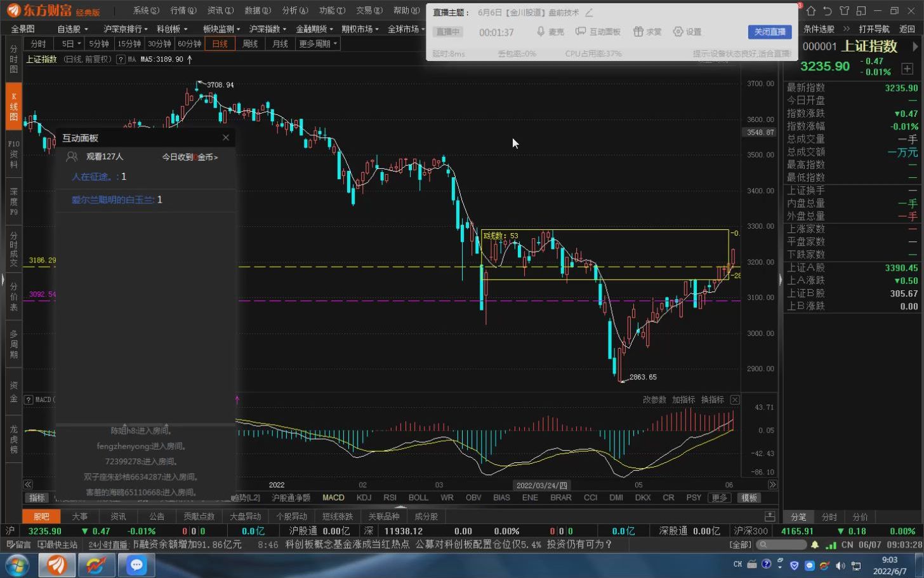Open the 行情 menu
This screenshot has width=924, height=578.
183,10
